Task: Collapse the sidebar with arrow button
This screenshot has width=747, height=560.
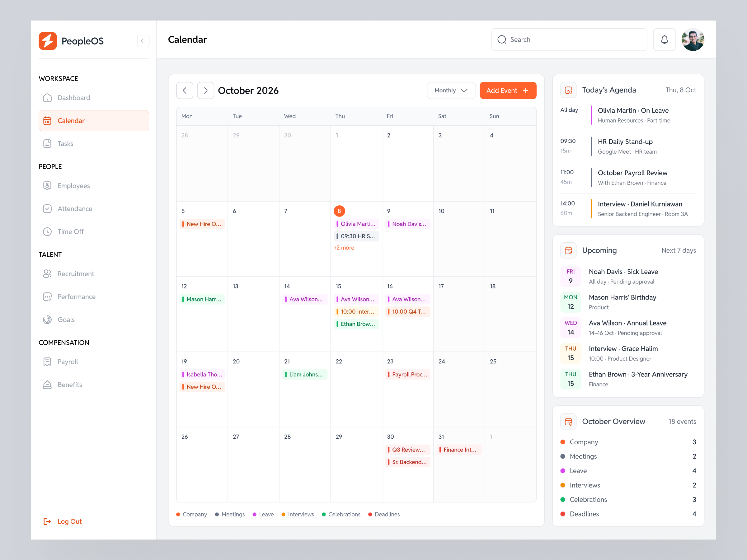Action: pos(143,41)
